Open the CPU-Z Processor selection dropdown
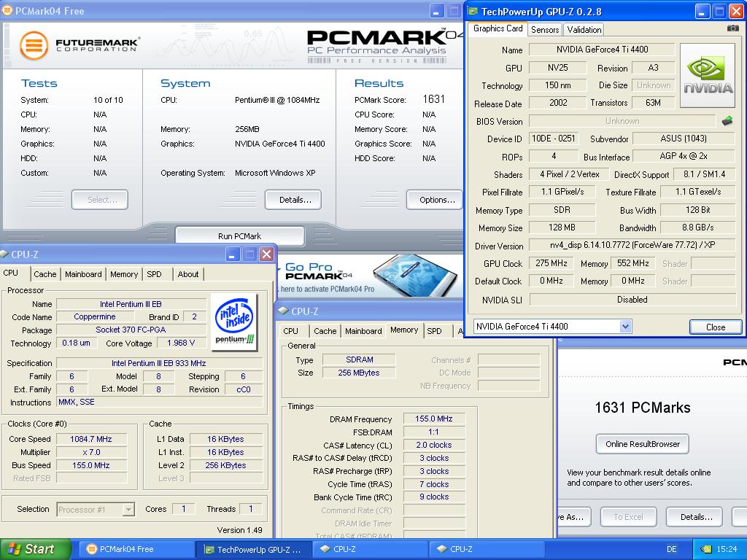 click(128, 510)
